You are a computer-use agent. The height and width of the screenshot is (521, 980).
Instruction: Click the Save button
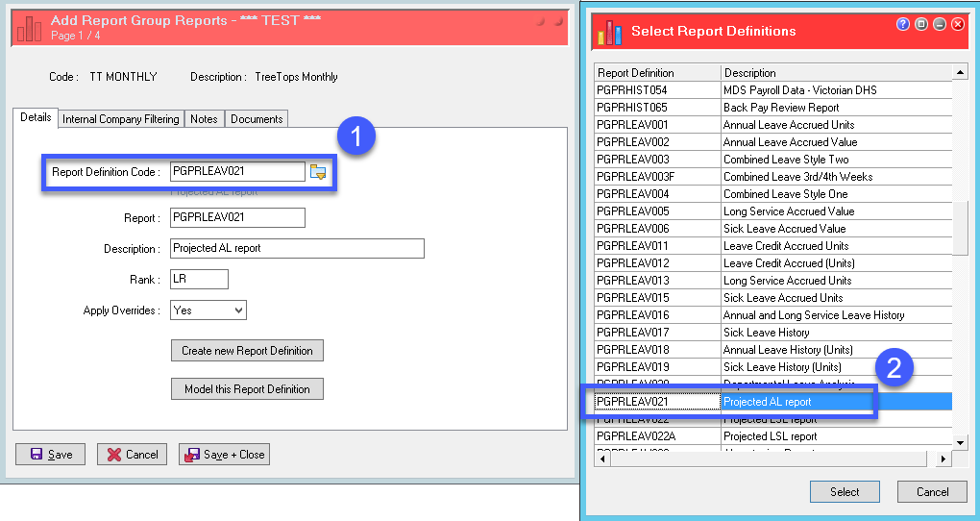pos(50,455)
